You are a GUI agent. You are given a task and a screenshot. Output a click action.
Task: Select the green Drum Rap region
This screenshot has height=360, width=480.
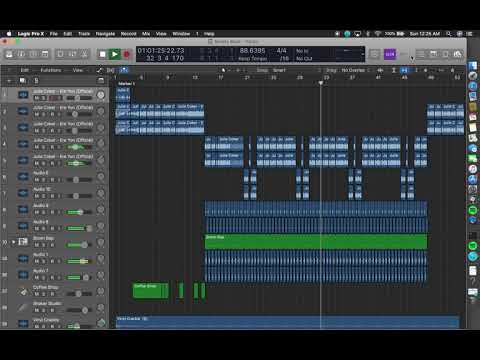316,242
